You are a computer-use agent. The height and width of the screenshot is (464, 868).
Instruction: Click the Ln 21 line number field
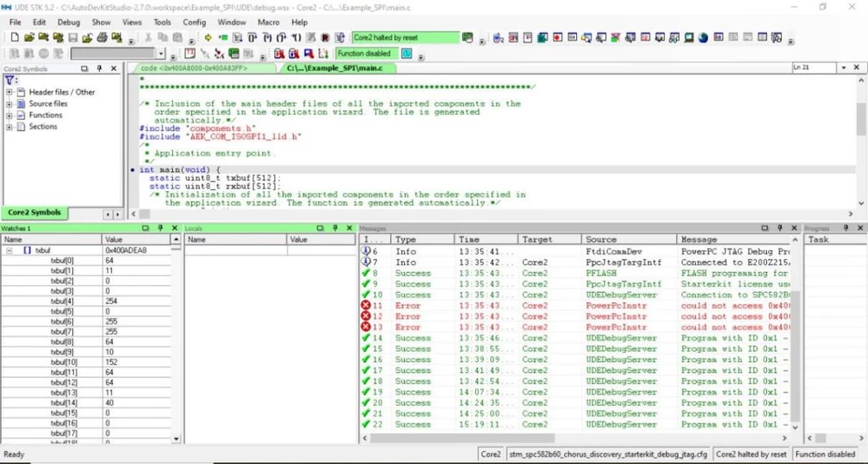point(814,68)
